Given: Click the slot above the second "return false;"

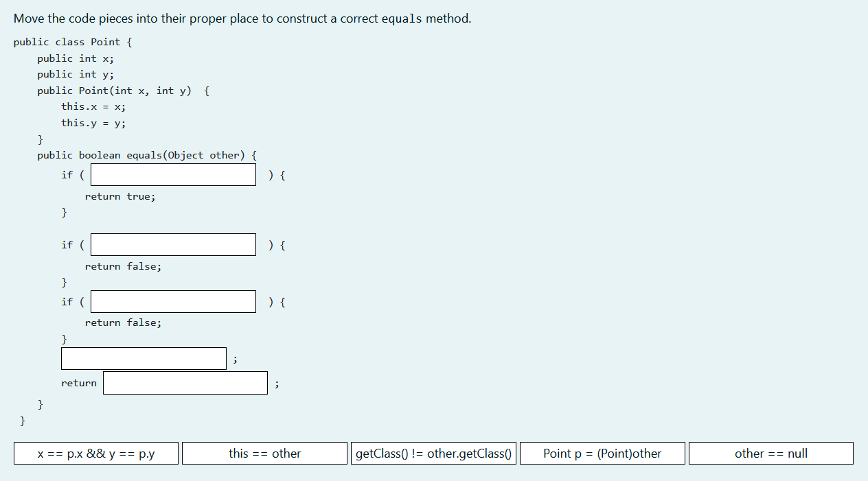Looking at the screenshot, I should tap(172, 301).
